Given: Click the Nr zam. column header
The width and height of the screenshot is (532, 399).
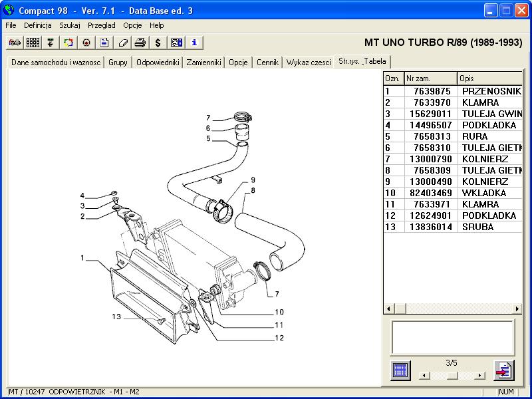Looking at the screenshot, I should tap(431, 78).
